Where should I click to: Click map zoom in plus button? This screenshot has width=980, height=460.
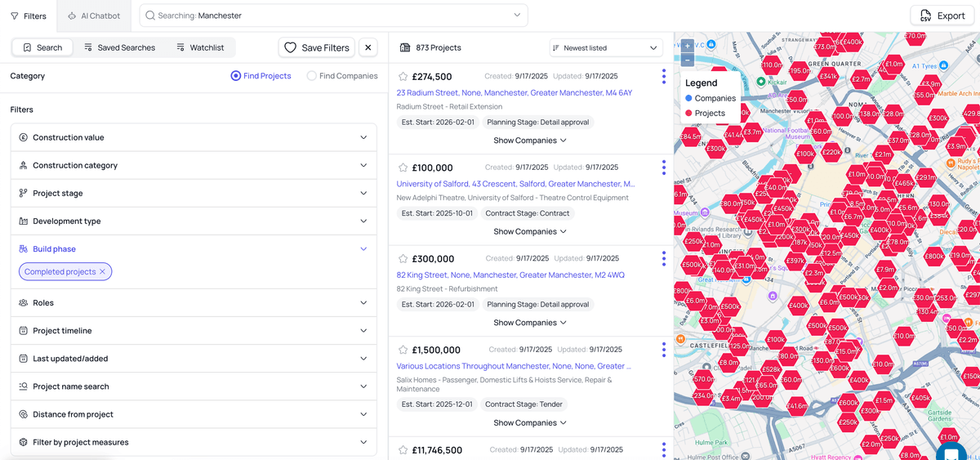pyautogui.click(x=687, y=46)
